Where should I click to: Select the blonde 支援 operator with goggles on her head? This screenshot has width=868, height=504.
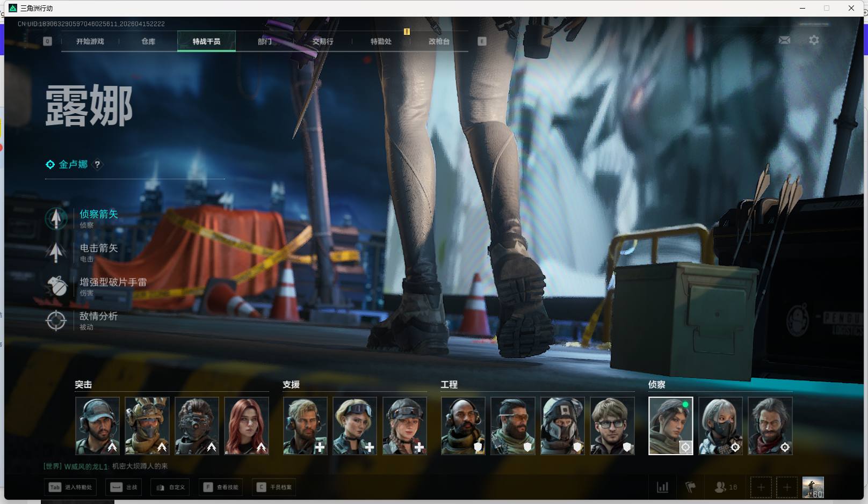click(x=355, y=426)
